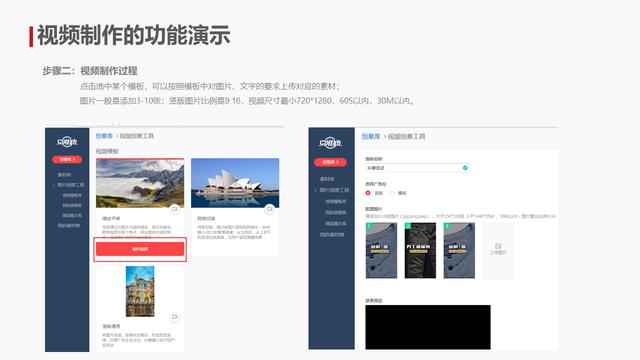Click the name input field in the right screenshot
Screen dimensions: 640x360
click(412, 168)
